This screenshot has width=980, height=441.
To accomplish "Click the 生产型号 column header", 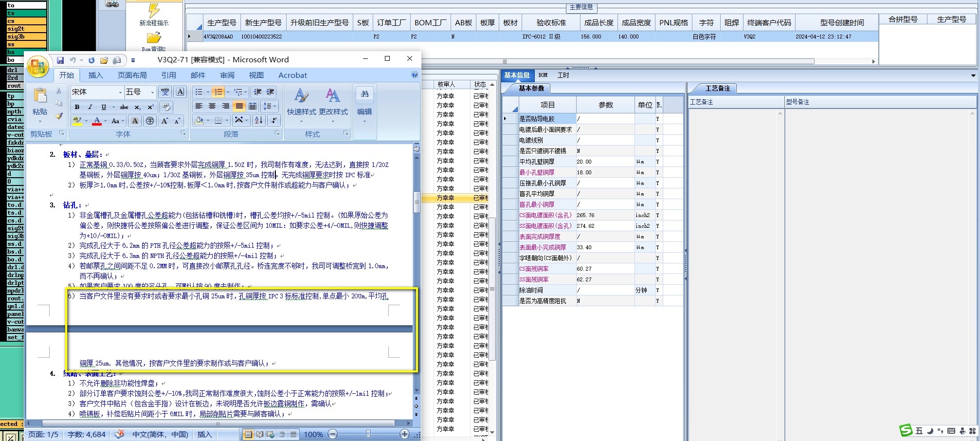I will click(221, 22).
